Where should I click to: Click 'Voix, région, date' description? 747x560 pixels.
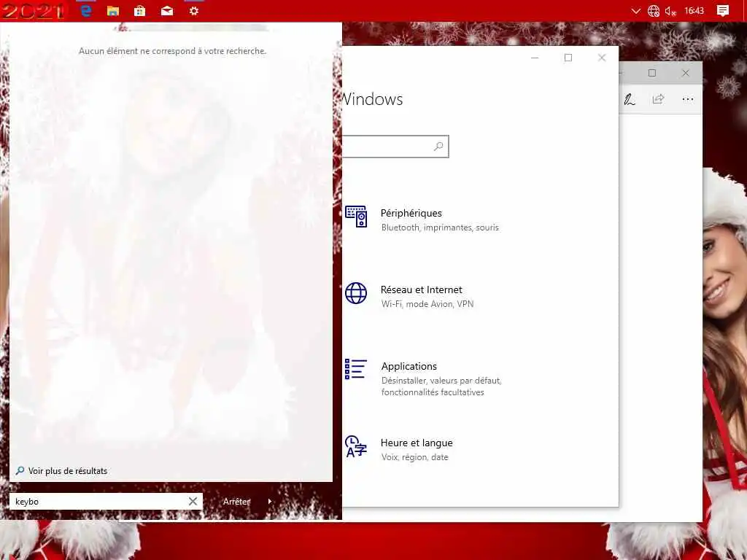coord(414,457)
